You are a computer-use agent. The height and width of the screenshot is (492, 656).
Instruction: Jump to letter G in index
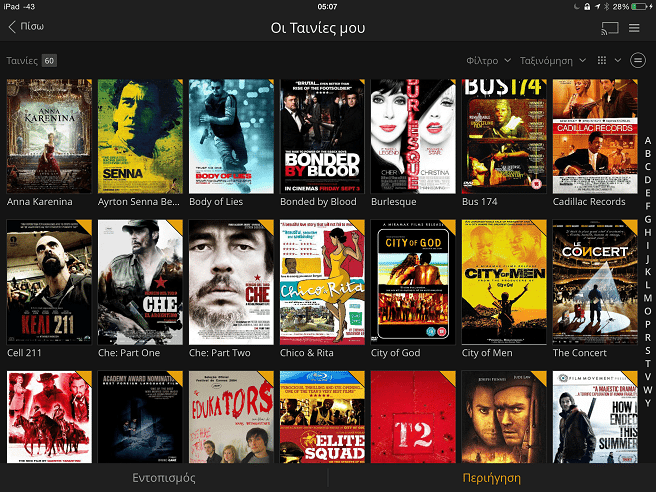coord(648,219)
